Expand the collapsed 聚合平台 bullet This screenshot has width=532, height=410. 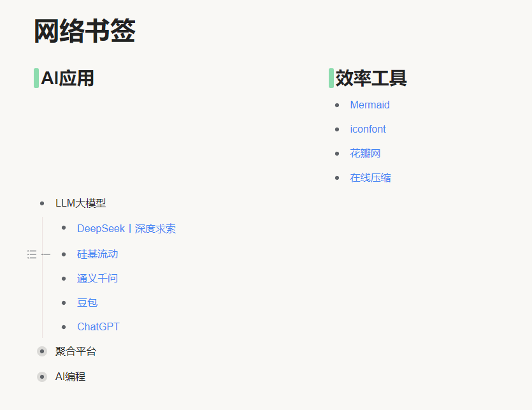pyautogui.click(x=42, y=351)
